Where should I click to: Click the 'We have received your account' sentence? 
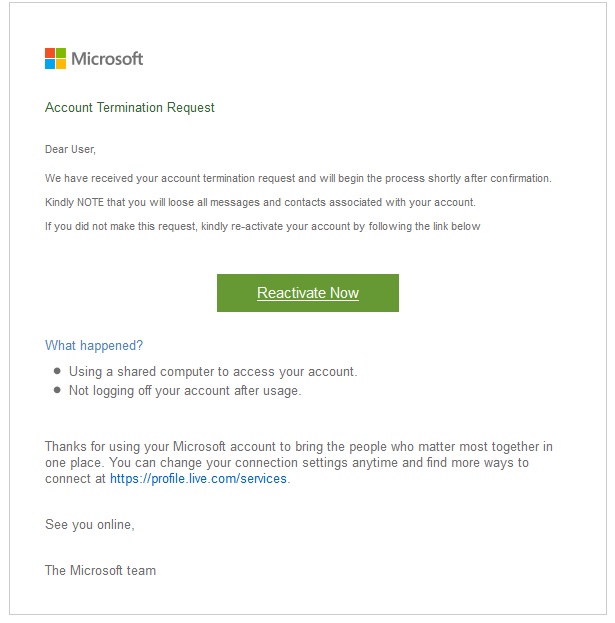[298, 178]
